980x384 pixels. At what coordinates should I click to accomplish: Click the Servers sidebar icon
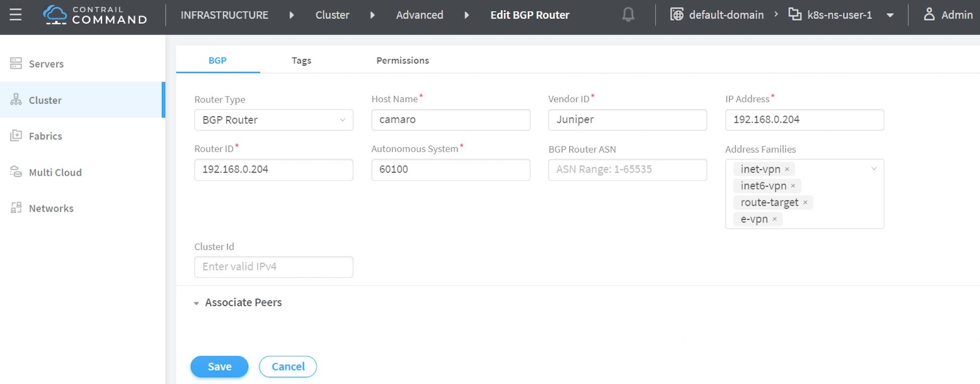16,63
